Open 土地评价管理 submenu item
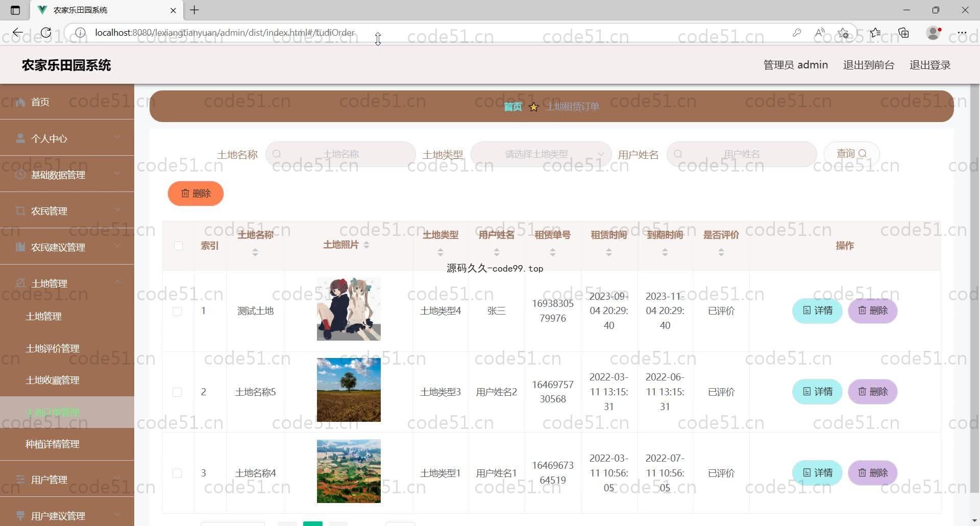The height and width of the screenshot is (526, 980). (67, 348)
